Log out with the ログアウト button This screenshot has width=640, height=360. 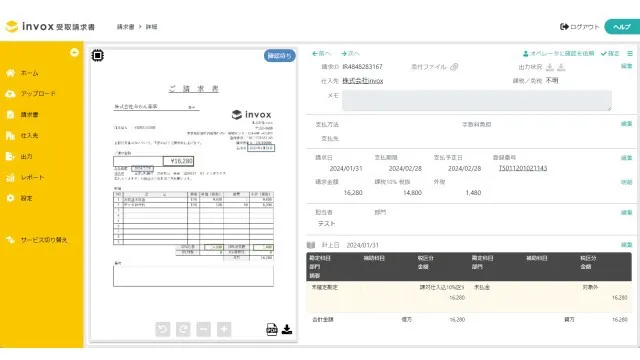pos(579,27)
